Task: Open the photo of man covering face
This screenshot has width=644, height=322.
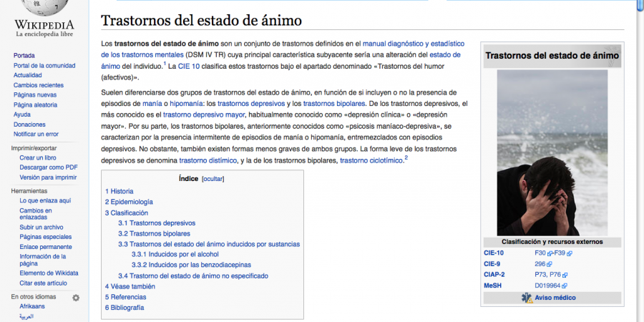Action: click(x=552, y=152)
